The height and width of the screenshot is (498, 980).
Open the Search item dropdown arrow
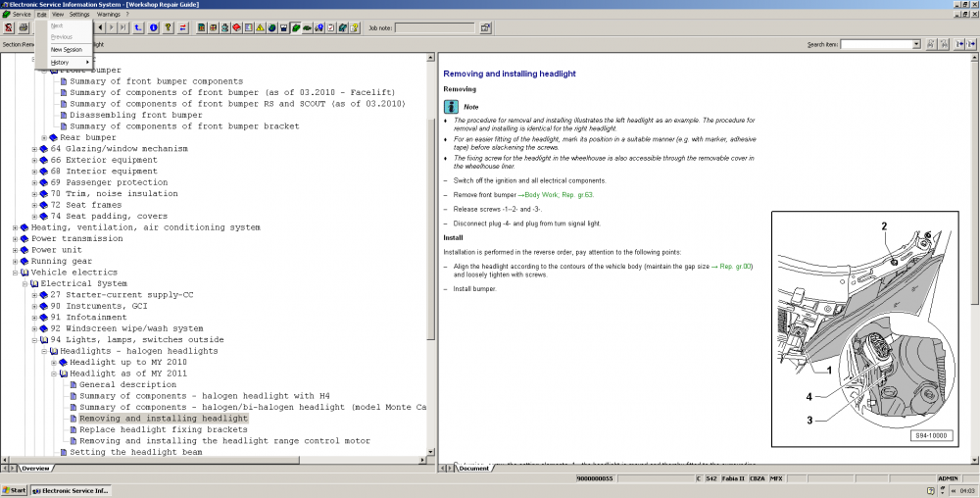[x=917, y=44]
